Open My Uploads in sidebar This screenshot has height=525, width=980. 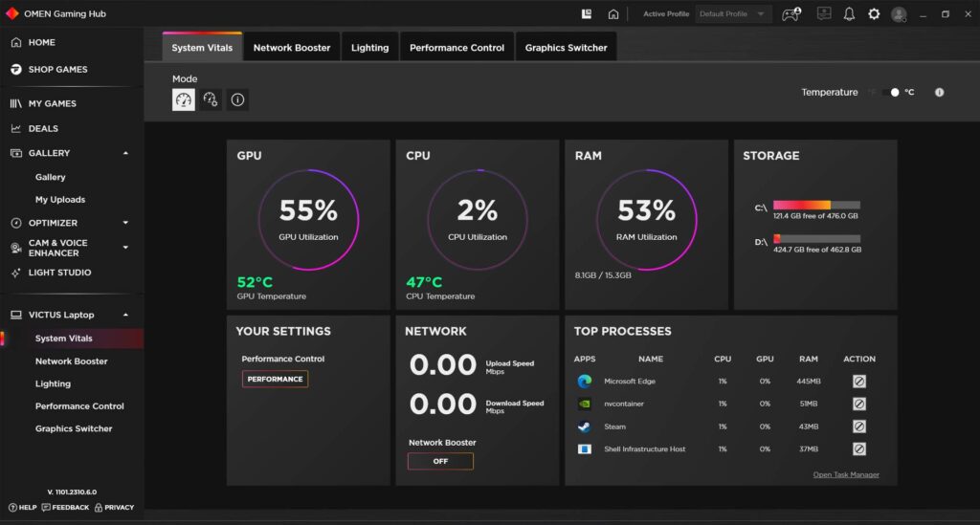(x=60, y=200)
